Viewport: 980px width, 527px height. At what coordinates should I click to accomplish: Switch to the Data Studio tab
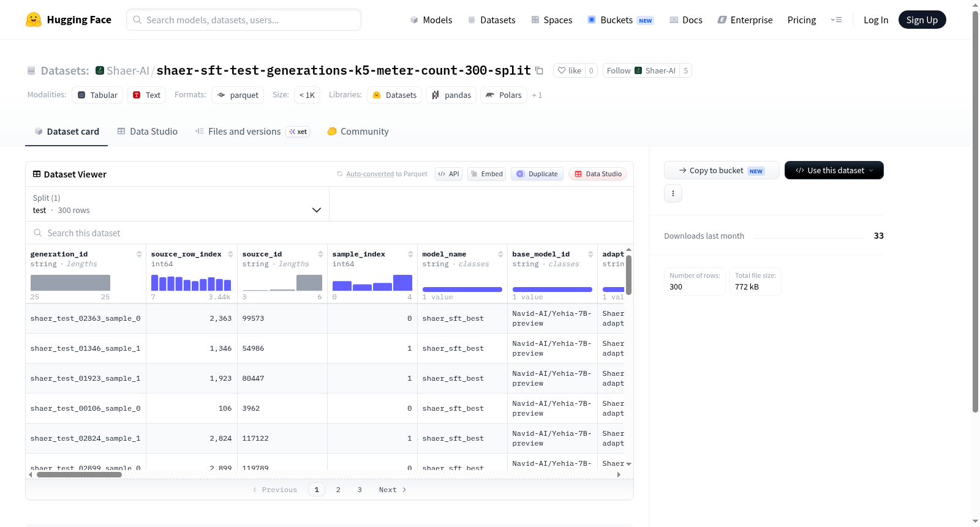point(148,132)
